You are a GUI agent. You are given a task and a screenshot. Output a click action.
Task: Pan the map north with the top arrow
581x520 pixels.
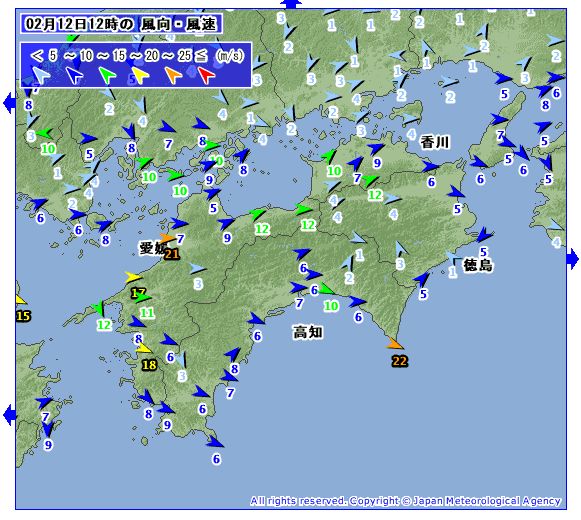coord(291,4)
